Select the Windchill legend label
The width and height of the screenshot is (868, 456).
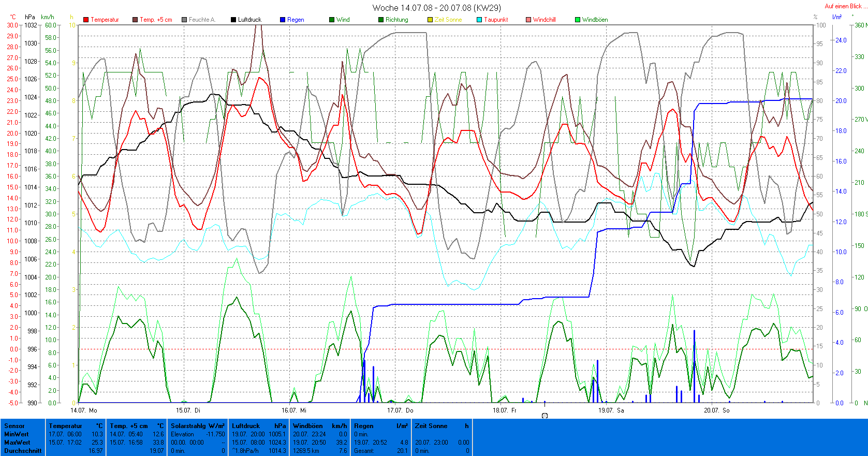point(544,20)
